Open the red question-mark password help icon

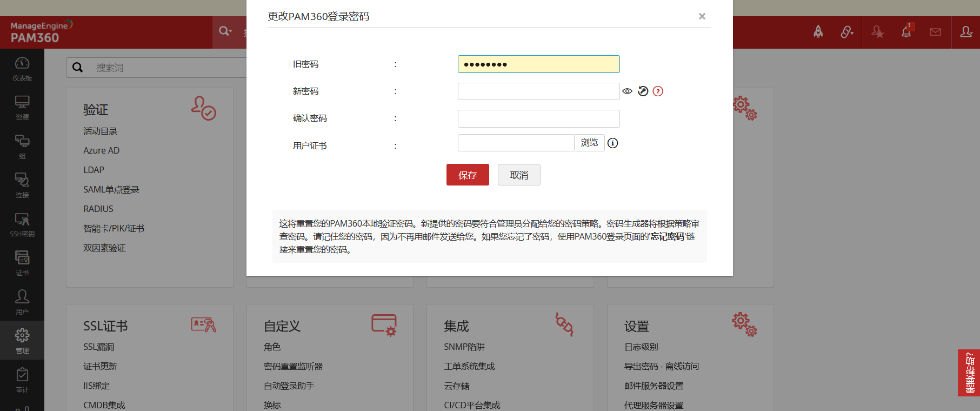click(658, 91)
